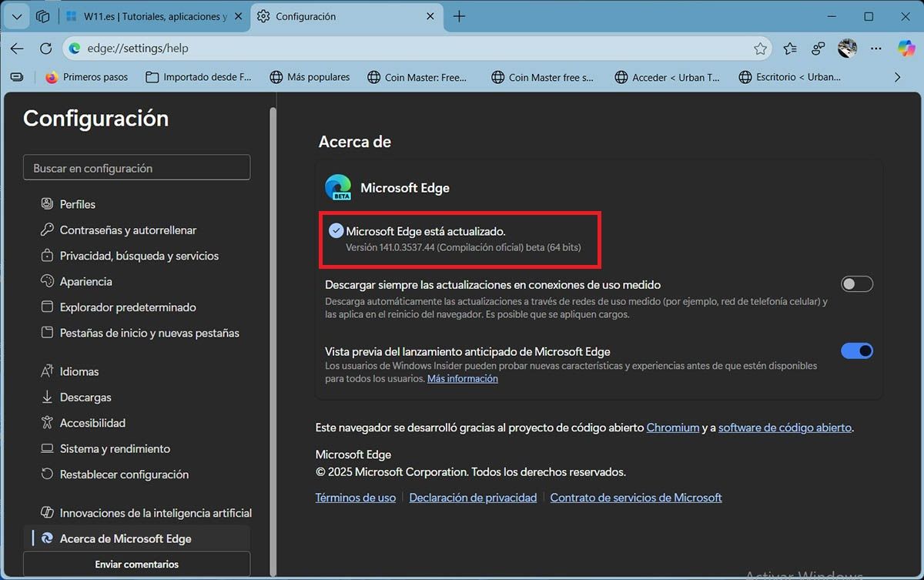Click the back navigation arrow
Screen dimensions: 924x580
pos(17,49)
